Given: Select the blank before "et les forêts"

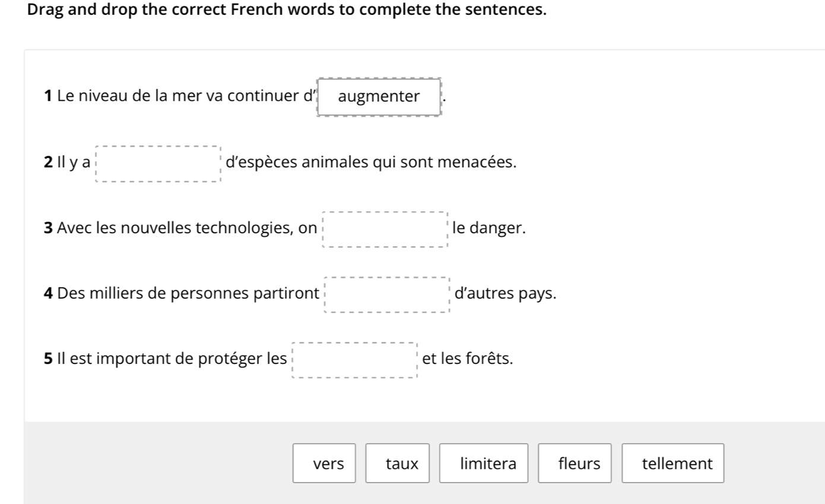Looking at the screenshot, I should (355, 360).
